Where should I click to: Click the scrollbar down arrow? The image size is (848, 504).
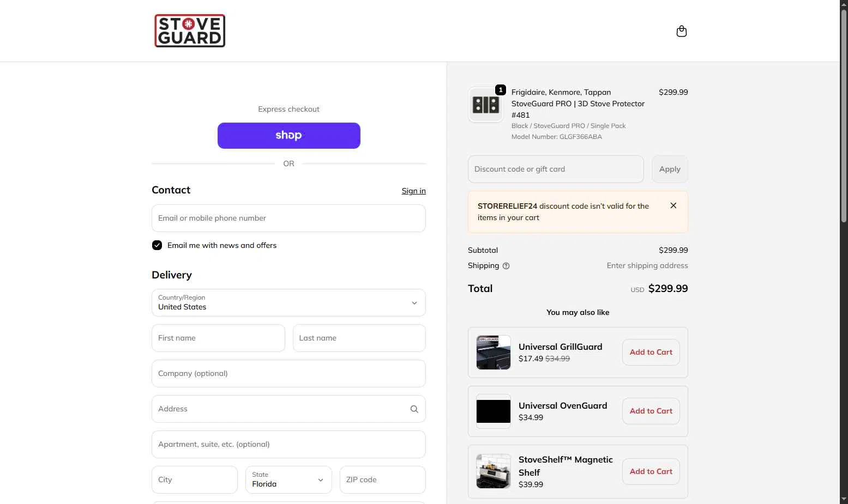(x=844, y=499)
